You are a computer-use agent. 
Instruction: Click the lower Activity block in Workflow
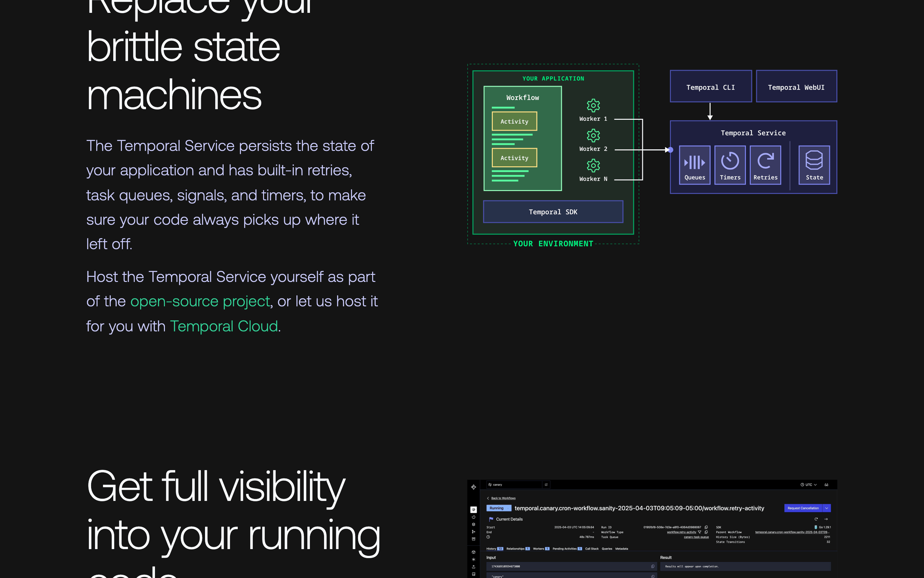[x=514, y=157]
